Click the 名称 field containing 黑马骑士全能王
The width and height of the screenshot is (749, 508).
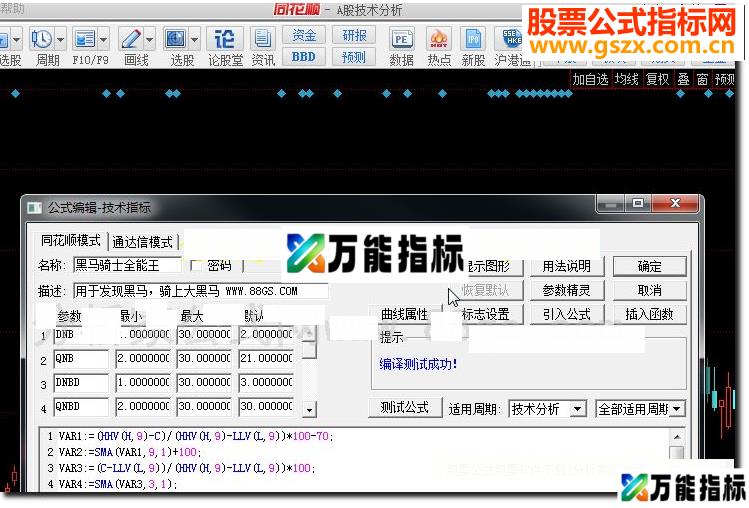point(128,265)
